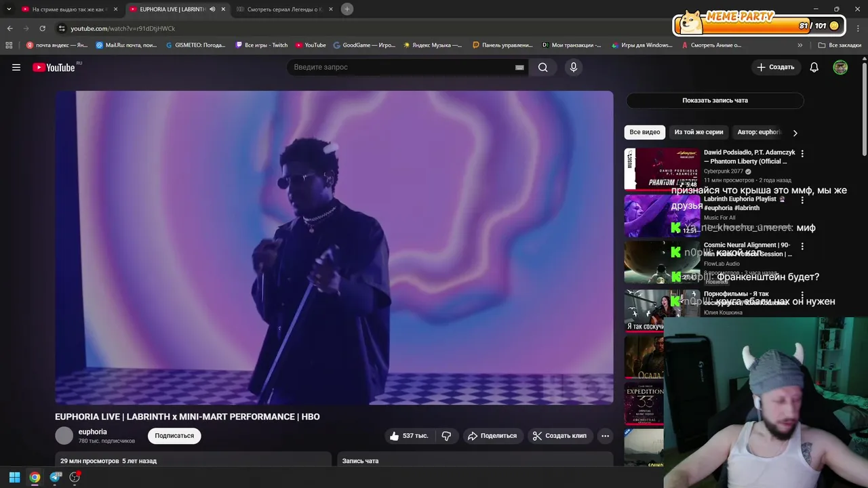
Task: Click the Запись чата heading
Action: pyautogui.click(x=360, y=461)
